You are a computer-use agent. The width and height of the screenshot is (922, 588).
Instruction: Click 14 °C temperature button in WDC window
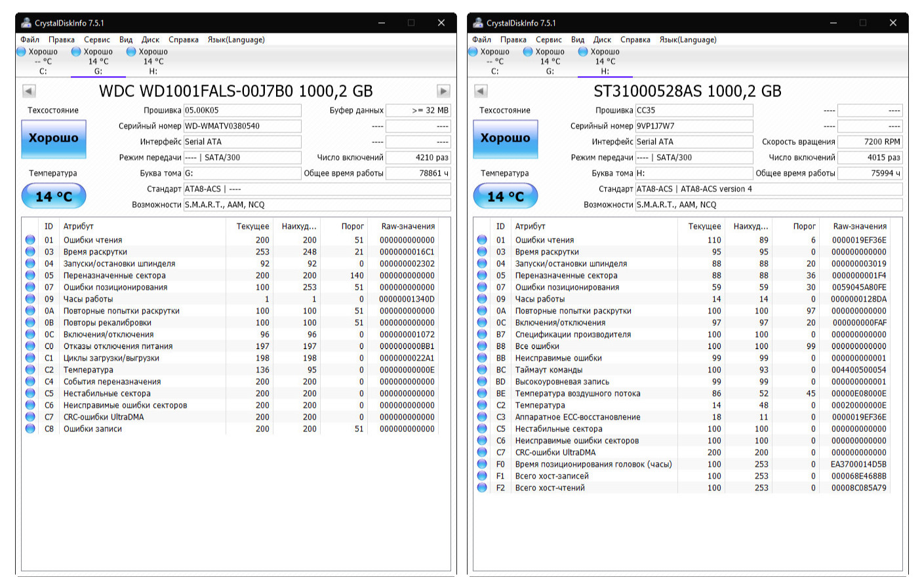click(54, 196)
